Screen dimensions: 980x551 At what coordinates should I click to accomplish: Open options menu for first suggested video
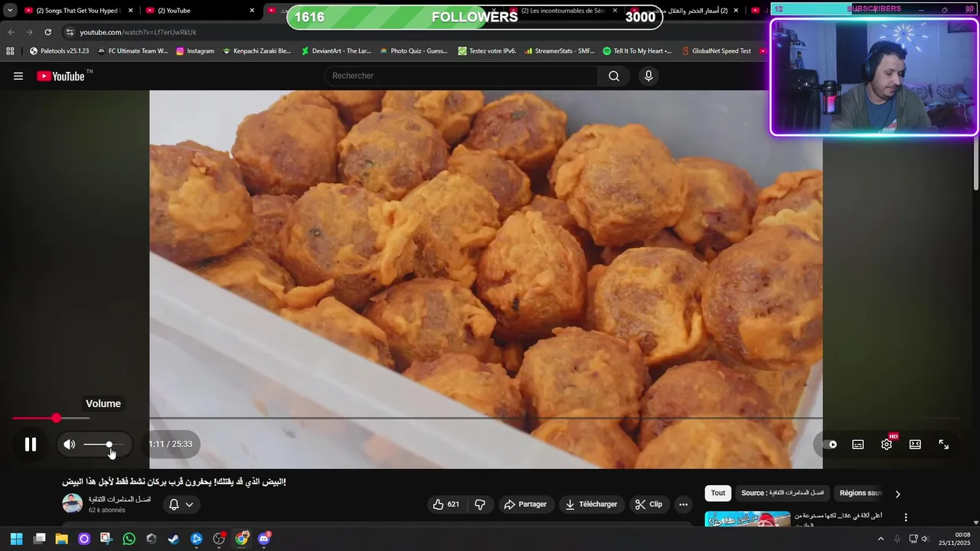pyautogui.click(x=906, y=518)
